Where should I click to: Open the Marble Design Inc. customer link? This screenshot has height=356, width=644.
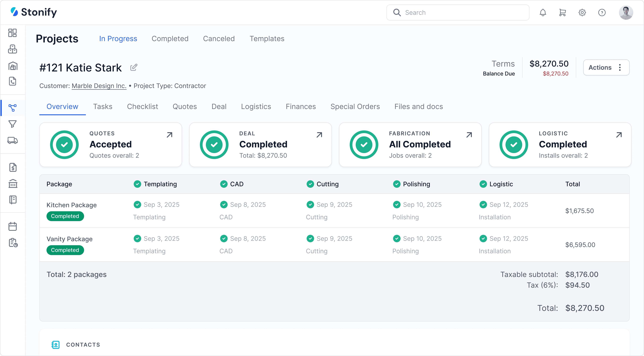(99, 86)
